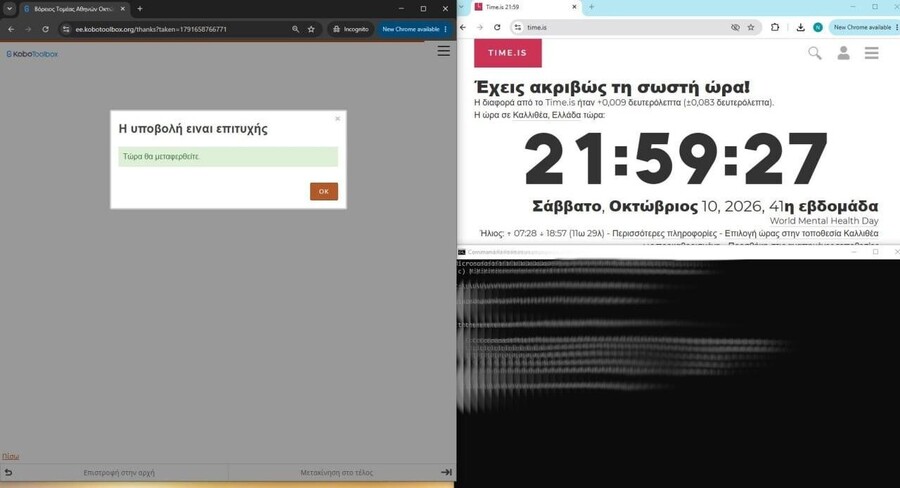The height and width of the screenshot is (488, 900).
Task: Click the Τώρα θα μεταφερθείτε message
Action: pyautogui.click(x=228, y=156)
